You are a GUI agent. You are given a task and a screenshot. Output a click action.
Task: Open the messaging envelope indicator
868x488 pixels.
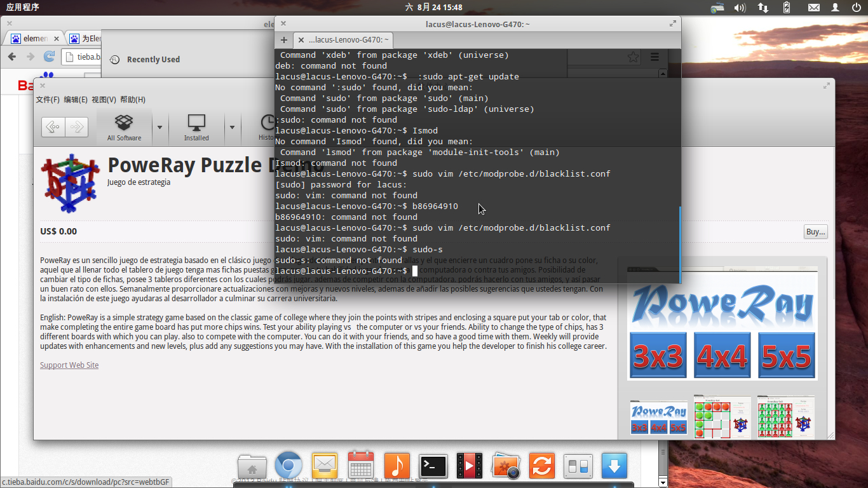tap(814, 8)
